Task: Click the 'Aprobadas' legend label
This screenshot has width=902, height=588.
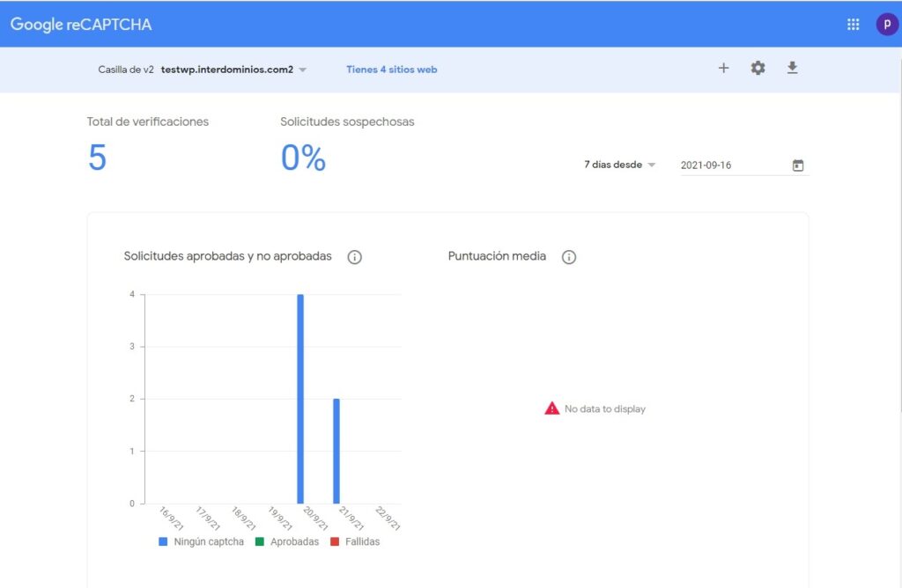Action: pos(294,541)
